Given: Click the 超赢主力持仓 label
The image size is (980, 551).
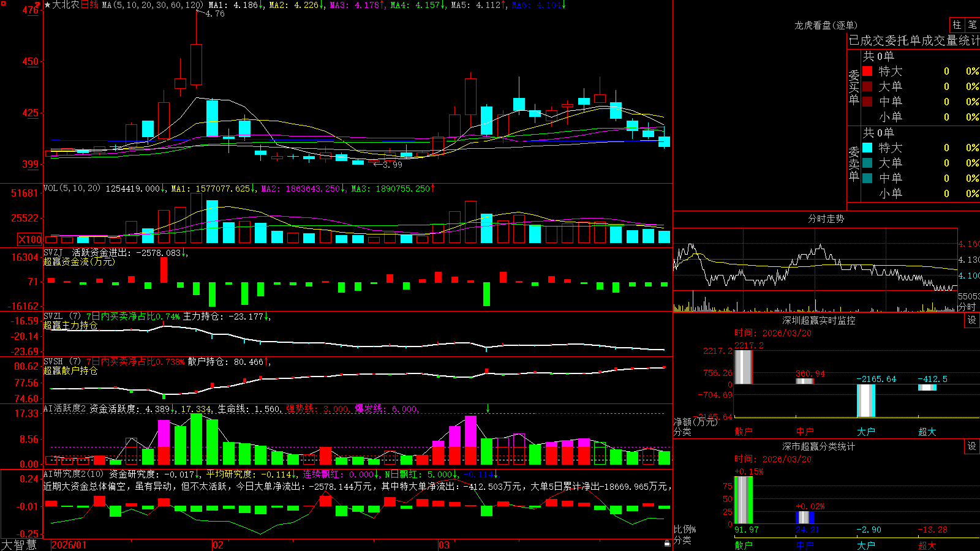Looking at the screenshot, I should [70, 325].
